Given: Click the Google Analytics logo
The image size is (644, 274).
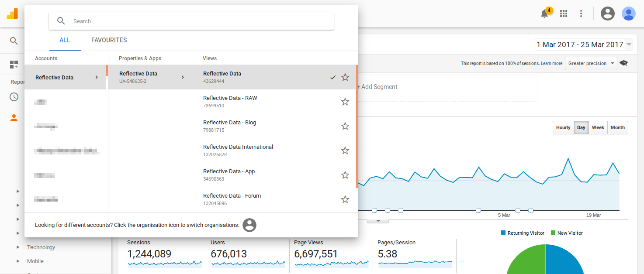Looking at the screenshot, I should 12,14.
